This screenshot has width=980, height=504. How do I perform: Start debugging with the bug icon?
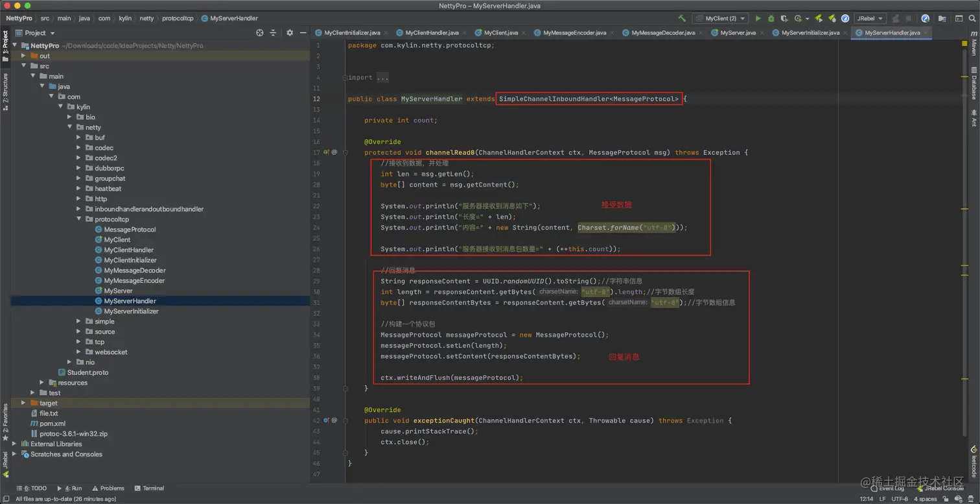771,19
